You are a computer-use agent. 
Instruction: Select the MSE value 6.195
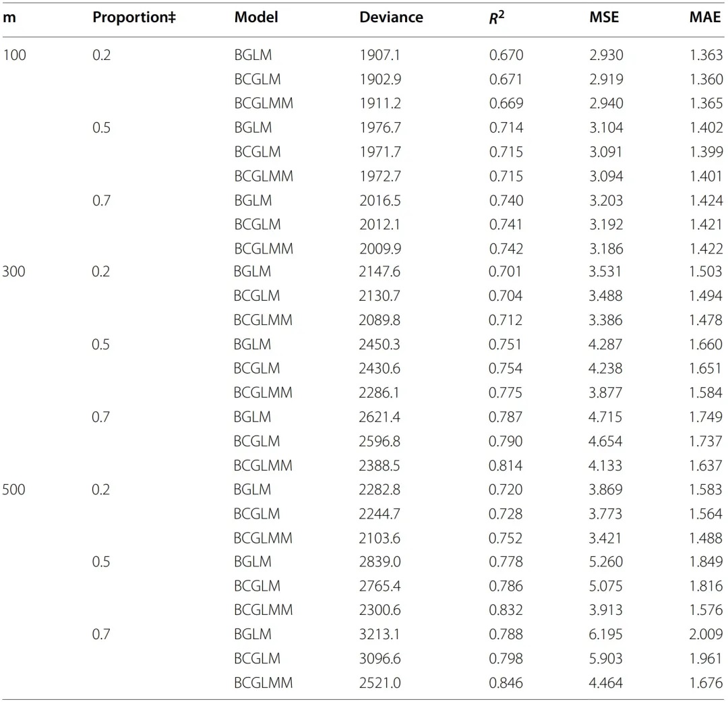click(605, 634)
